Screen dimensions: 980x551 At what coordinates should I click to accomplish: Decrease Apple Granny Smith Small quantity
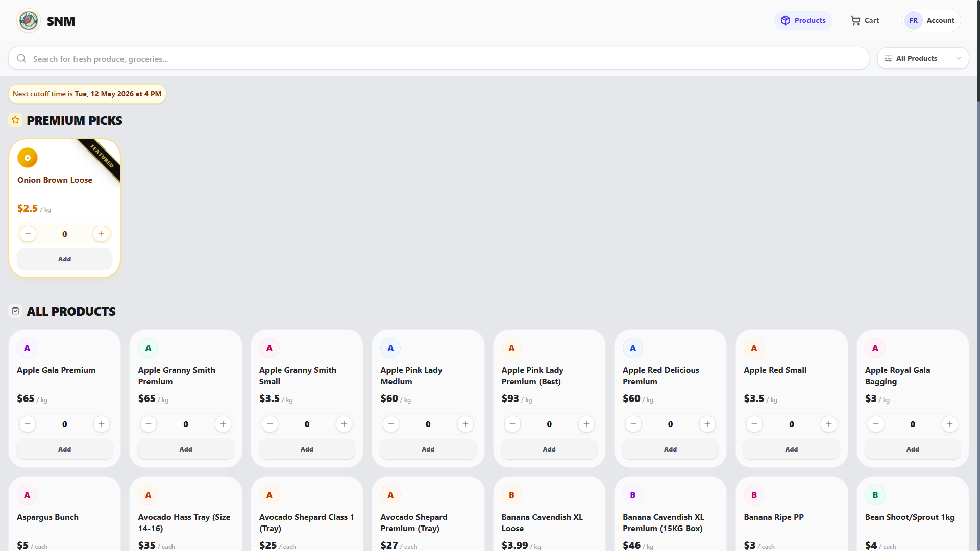click(270, 424)
